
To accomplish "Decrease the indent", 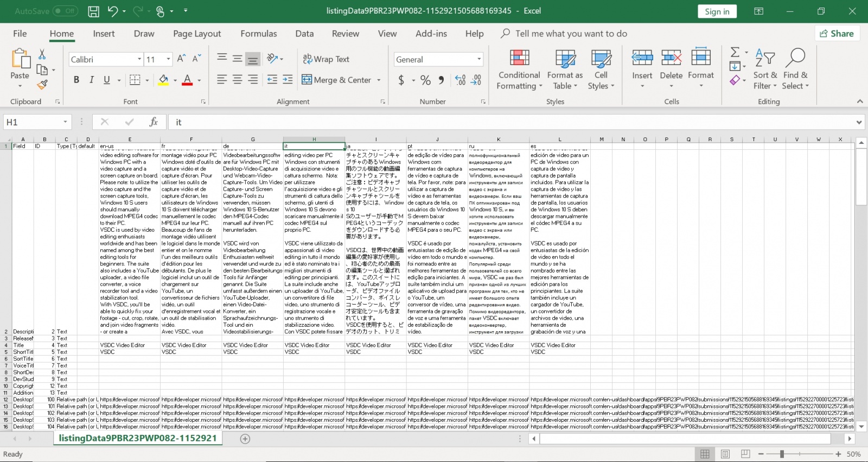I will click(x=272, y=80).
